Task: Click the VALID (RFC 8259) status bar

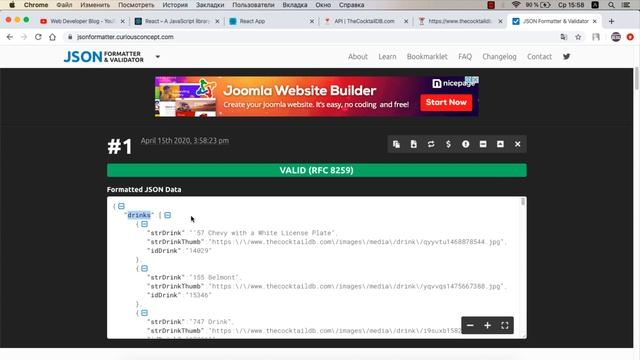Action: 316,170
